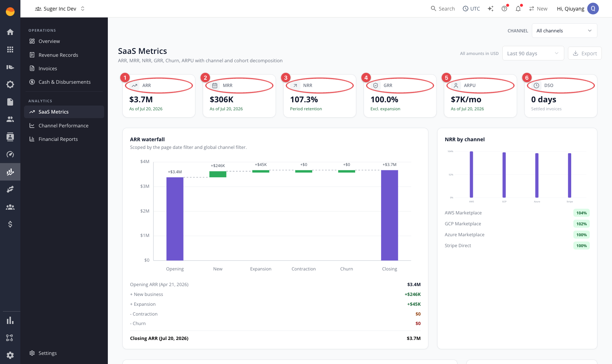
Task: Click the $3.7M ARR value
Action: point(141,99)
